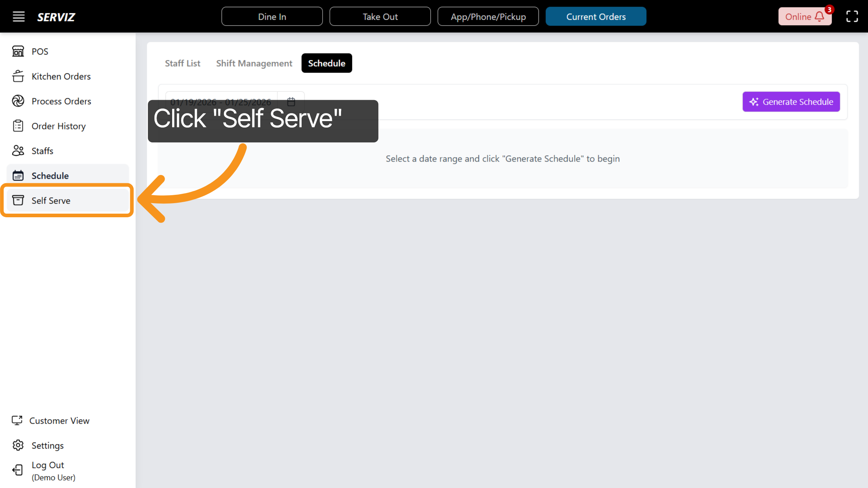
Task: Click the Generate Schedule button
Action: pos(791,102)
